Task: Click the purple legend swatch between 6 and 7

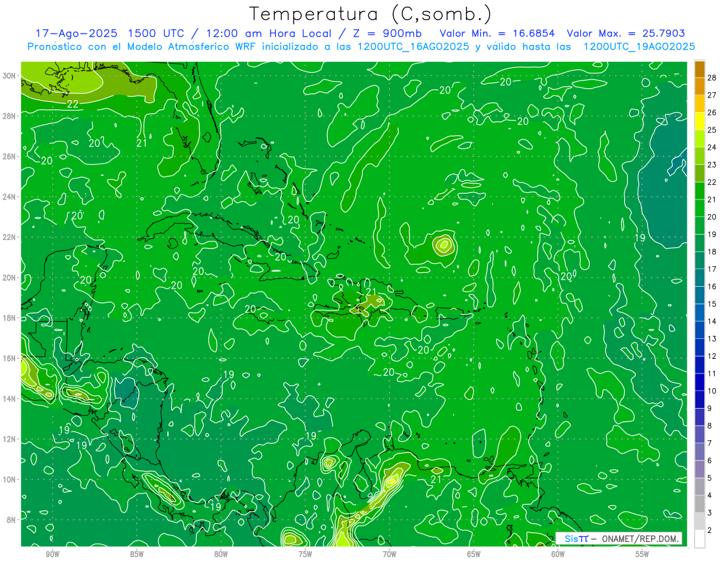Action: coord(699,452)
